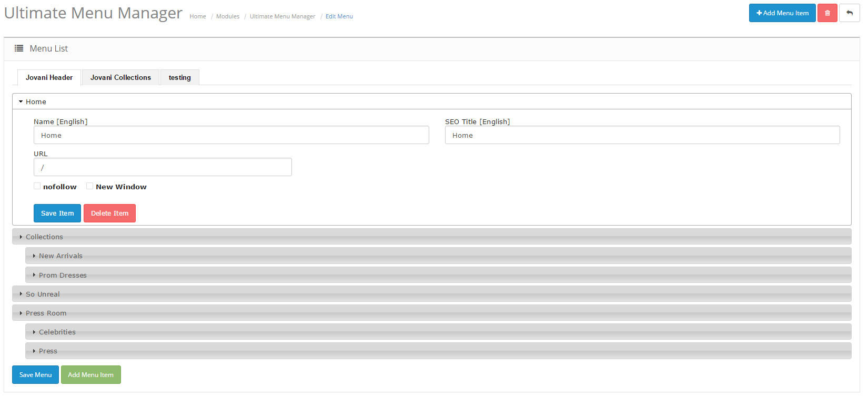Click into the URL input field
The height and width of the screenshot is (397, 868).
tap(163, 167)
